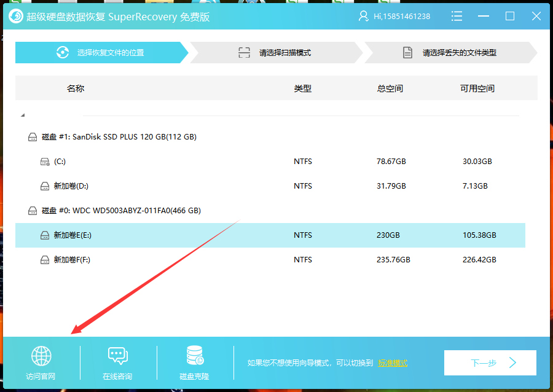The image size is (553, 392).
Task: Click the scan mode step icon
Action: coord(244,52)
